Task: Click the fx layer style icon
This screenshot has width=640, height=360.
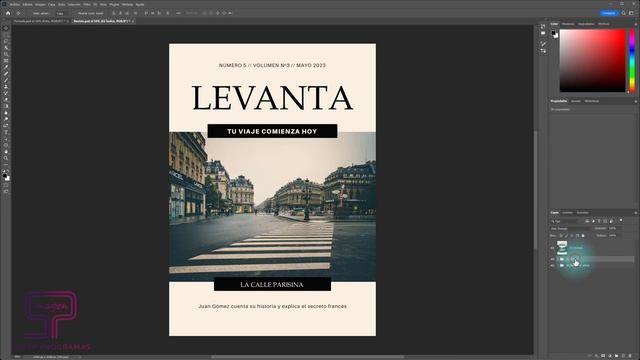Action: click(596, 356)
